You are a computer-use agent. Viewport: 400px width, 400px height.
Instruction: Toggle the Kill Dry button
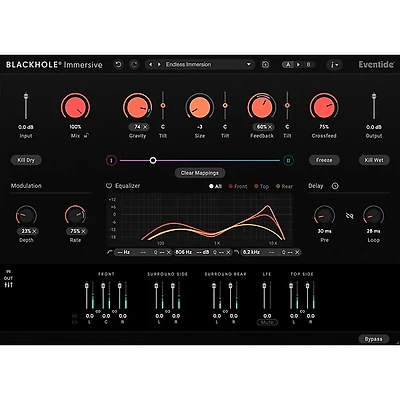(x=26, y=160)
